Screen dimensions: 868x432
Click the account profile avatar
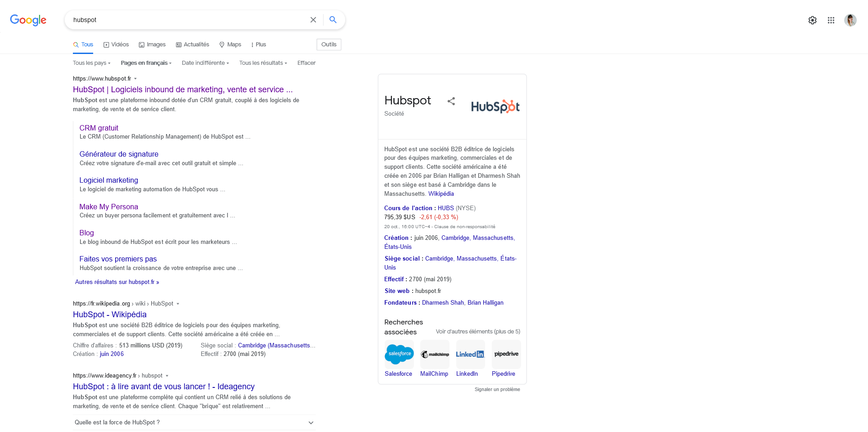(850, 20)
